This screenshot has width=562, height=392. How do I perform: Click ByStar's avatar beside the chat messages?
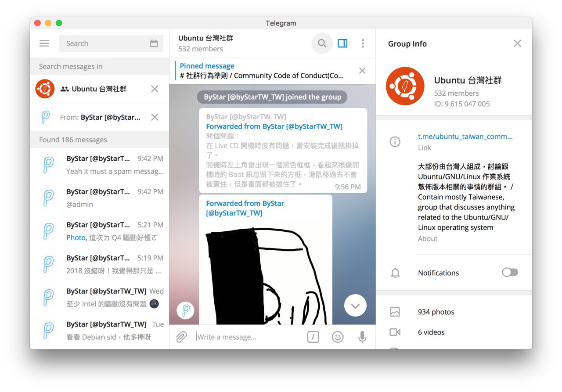coord(185,310)
